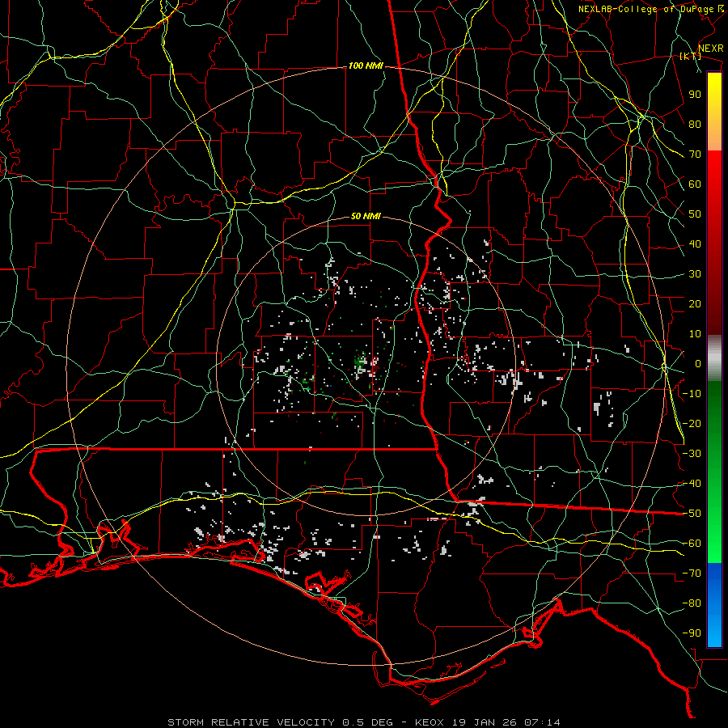This screenshot has height=728, width=728.
Task: Select the -10 value on velocity scale
Action: [x=692, y=394]
